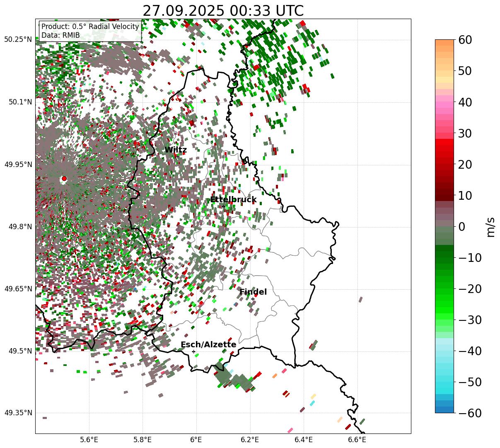This screenshot has width=500, height=448.
Task: Click the 'Data: RMIB' legend line
Action: (x=60, y=35)
